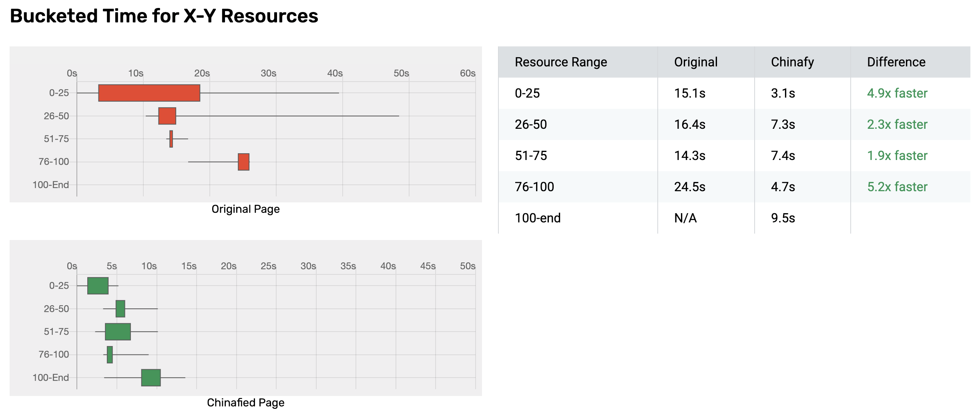The width and height of the screenshot is (980, 420).
Task: Select the red 26-50 box plot bar
Action: tap(167, 116)
